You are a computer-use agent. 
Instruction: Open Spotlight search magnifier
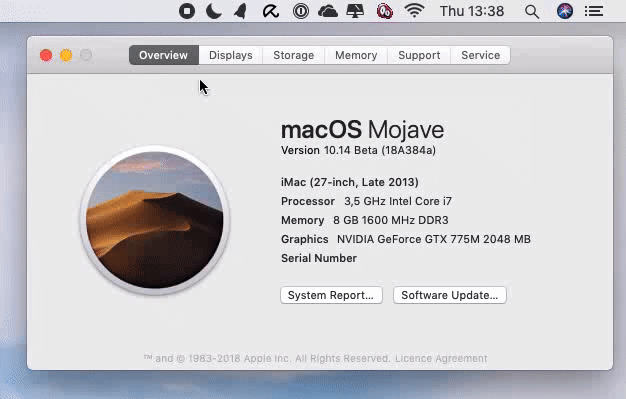point(532,12)
